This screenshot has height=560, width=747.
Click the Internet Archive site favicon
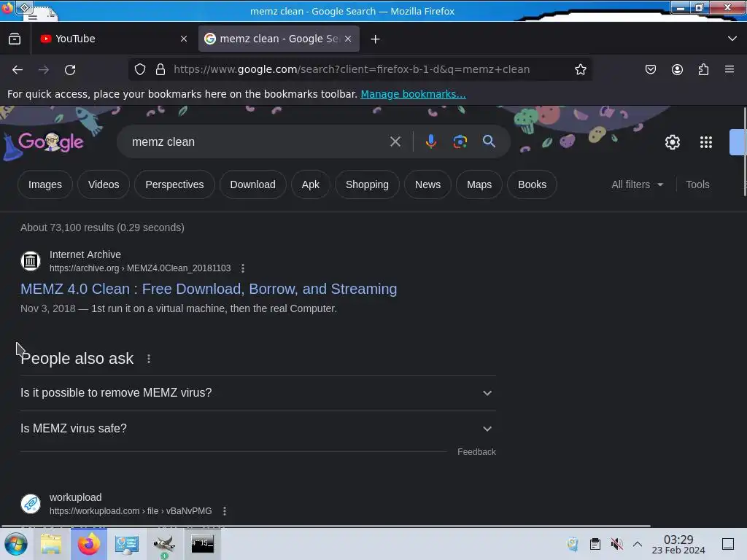(31, 261)
